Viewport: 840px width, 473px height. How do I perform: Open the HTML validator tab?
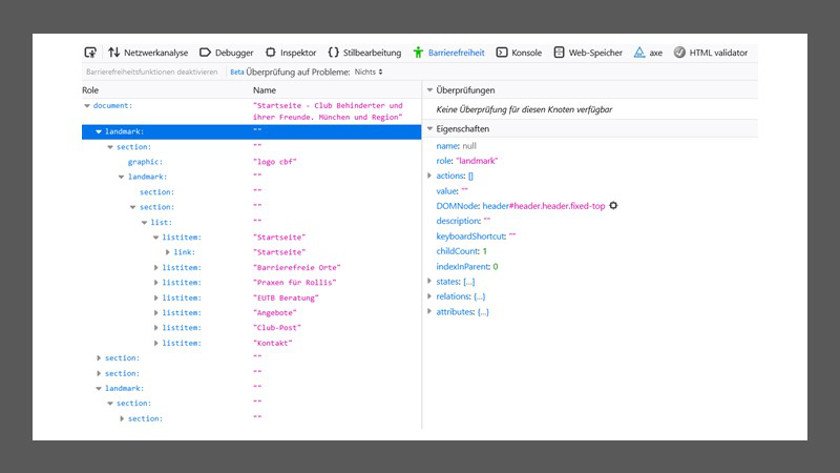pyautogui.click(x=710, y=52)
